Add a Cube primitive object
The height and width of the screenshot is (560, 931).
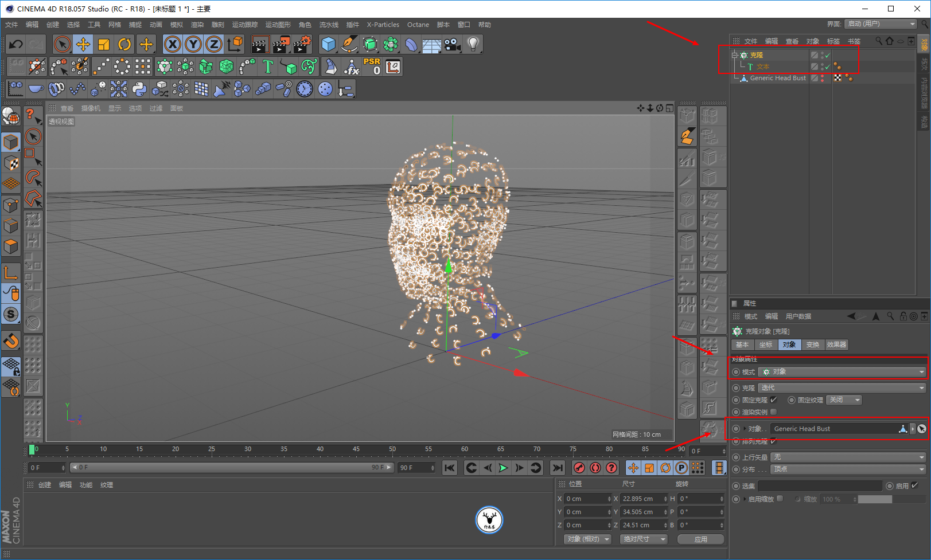pos(328,44)
